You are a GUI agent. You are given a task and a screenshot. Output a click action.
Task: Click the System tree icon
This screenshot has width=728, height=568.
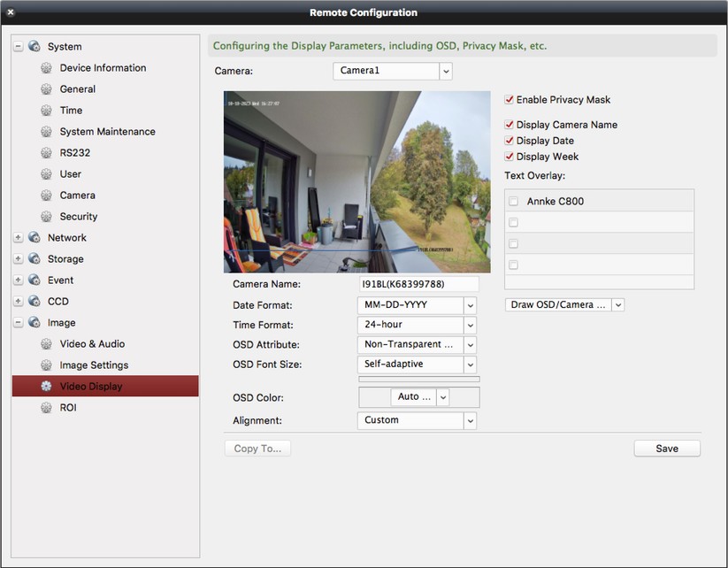tap(34, 46)
